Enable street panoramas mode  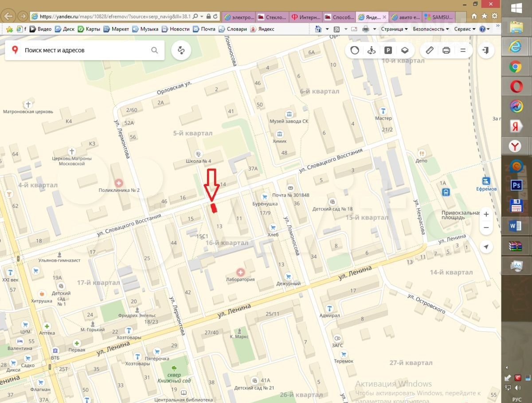(372, 50)
